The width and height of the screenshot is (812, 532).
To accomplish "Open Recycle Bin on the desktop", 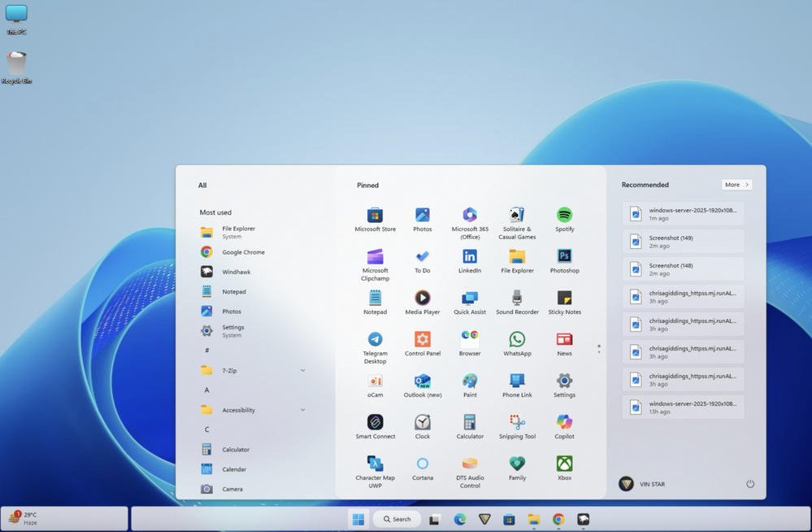I will [16, 68].
